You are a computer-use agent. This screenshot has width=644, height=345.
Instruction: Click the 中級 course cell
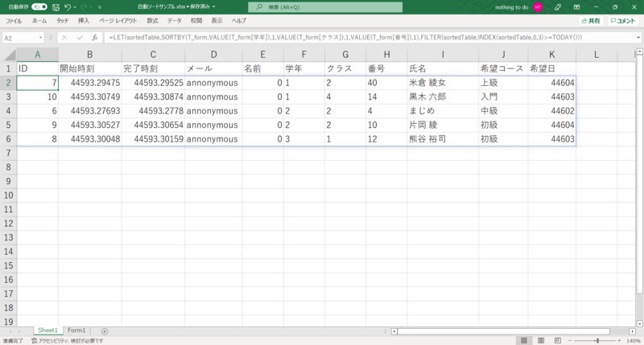(503, 111)
